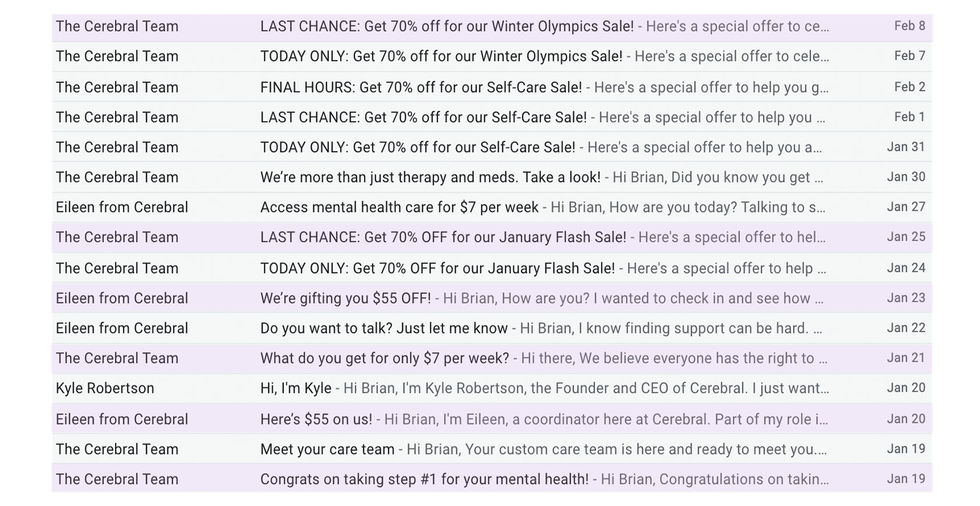Open the 'TODAY ONLY' Winter Olympics Sale email
Viewport: 980px width, 506px height.
pos(441,56)
